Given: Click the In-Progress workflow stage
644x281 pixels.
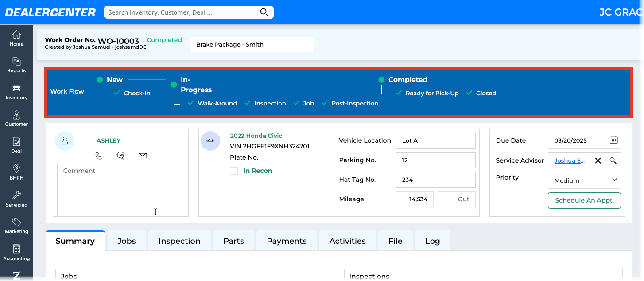Looking at the screenshot, I should pyautogui.click(x=196, y=85).
